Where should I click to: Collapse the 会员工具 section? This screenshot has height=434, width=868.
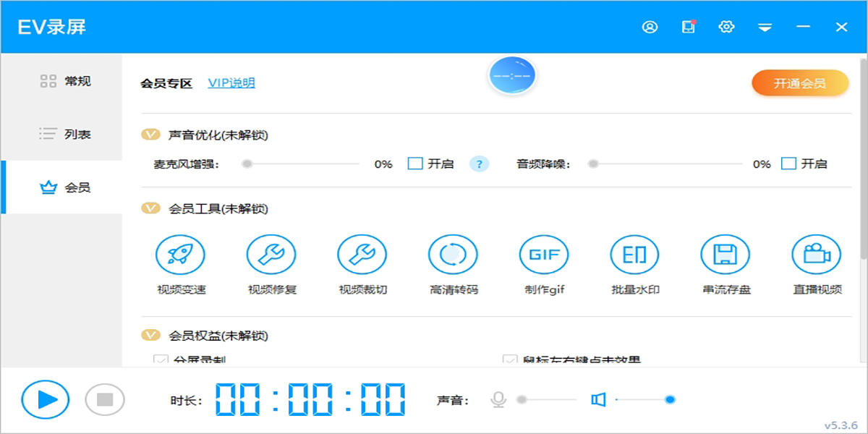click(150, 208)
